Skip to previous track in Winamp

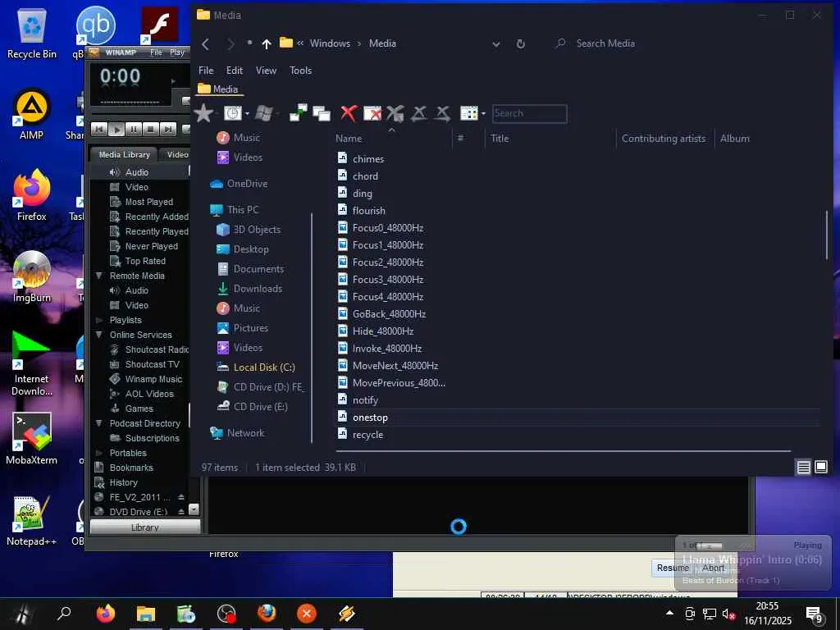(x=99, y=129)
